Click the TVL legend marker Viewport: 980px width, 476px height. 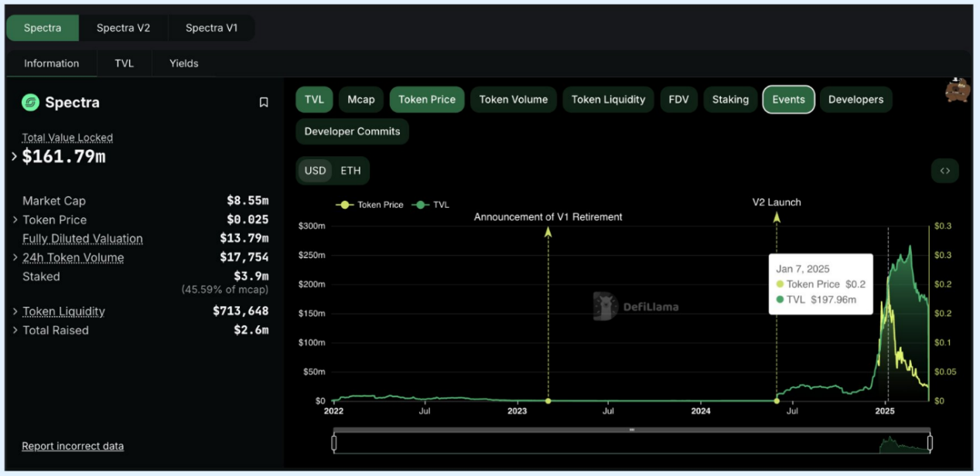(x=421, y=205)
